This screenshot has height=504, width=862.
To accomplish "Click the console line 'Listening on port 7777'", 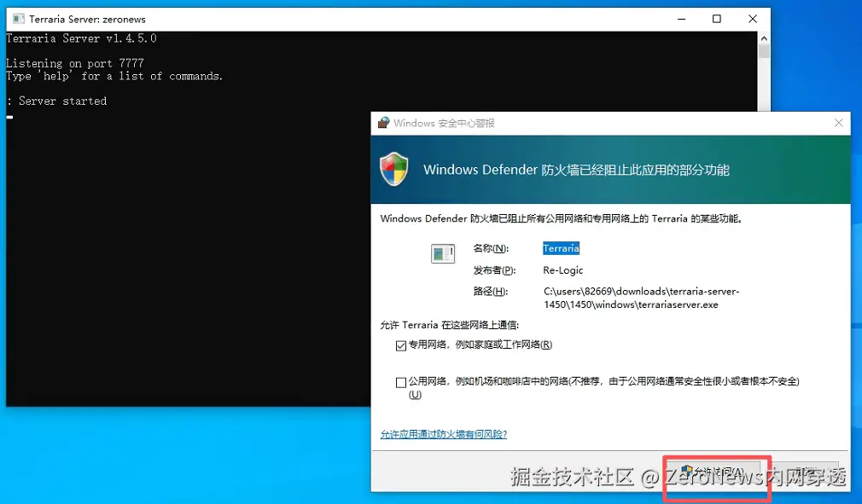I will pyautogui.click(x=75, y=63).
